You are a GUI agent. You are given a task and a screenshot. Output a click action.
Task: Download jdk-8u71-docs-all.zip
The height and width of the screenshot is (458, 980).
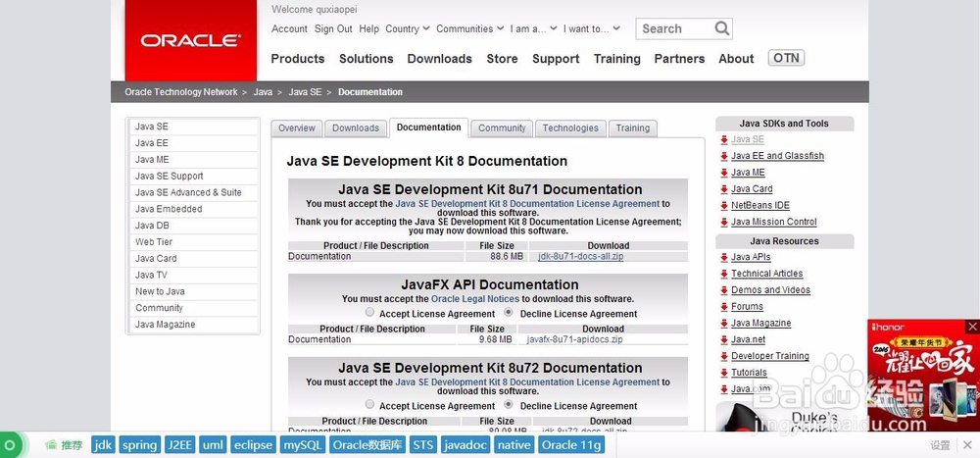click(580, 257)
